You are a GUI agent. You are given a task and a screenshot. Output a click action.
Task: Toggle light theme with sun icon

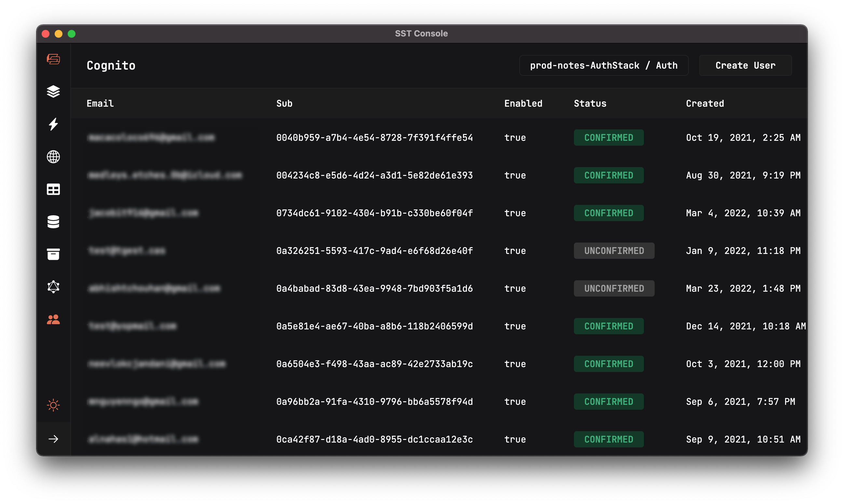(53, 405)
